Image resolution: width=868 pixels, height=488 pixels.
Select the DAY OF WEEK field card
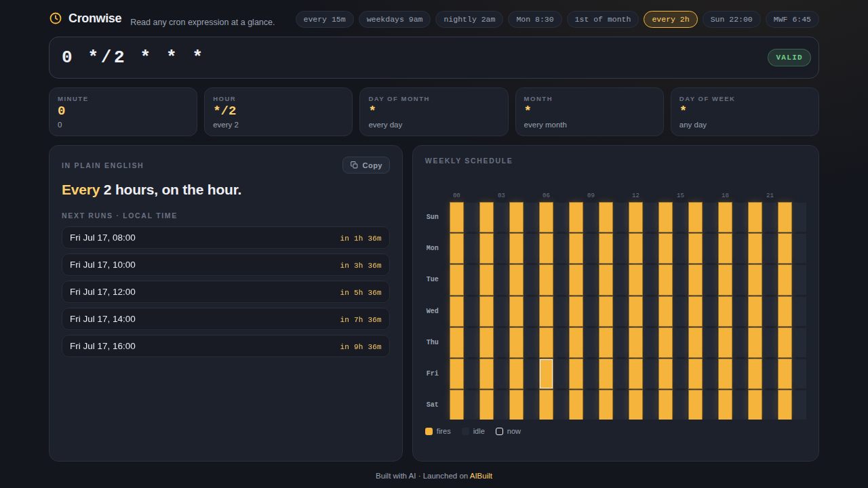[x=745, y=112]
